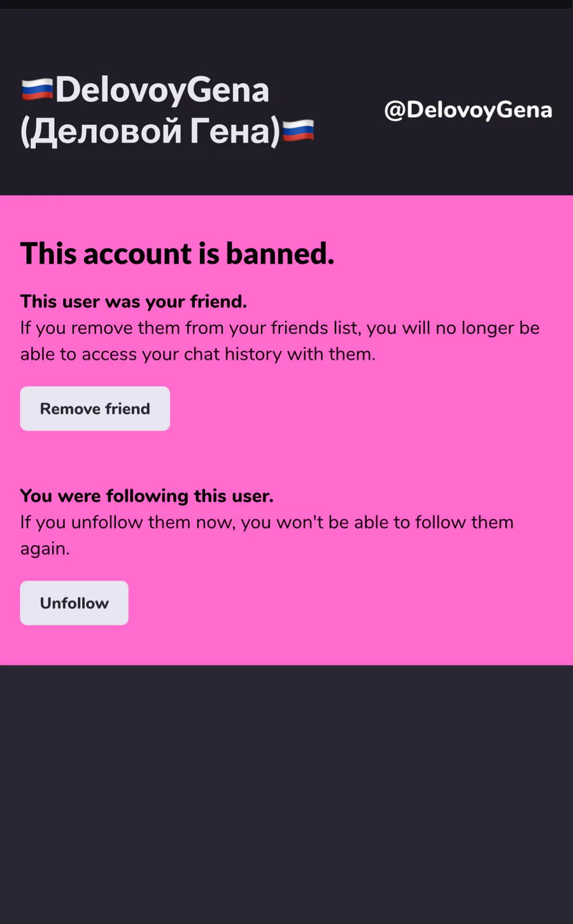Open the @DelovoyGena handle

point(468,110)
